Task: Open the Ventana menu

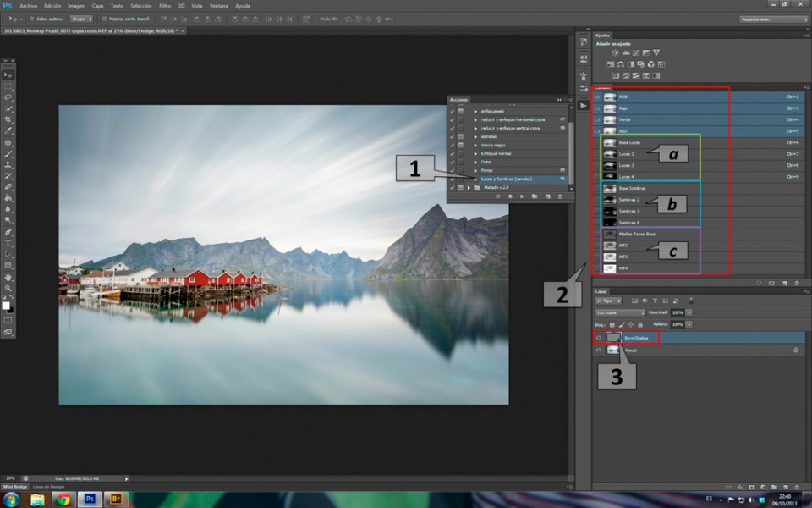Action: (218, 5)
